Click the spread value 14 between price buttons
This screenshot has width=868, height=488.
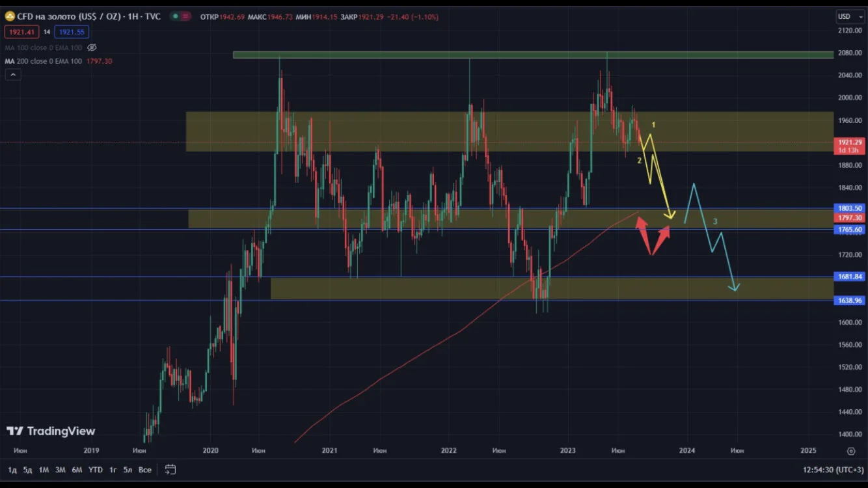coord(47,31)
